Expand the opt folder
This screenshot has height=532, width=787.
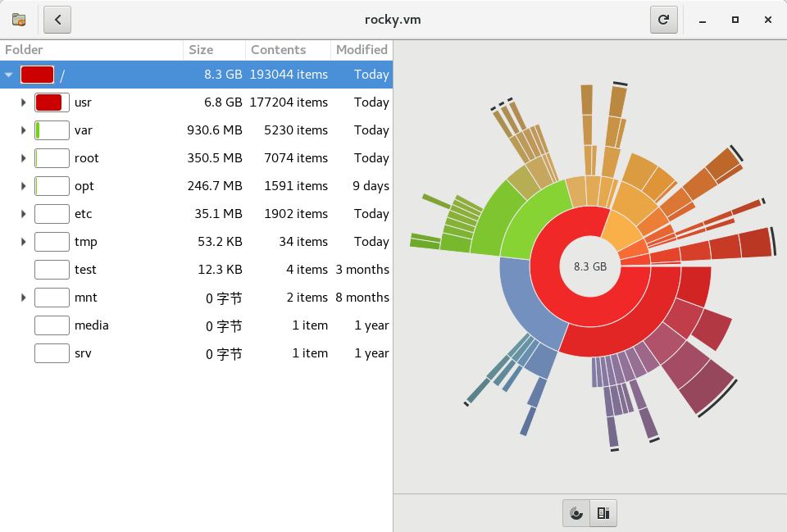(23, 186)
